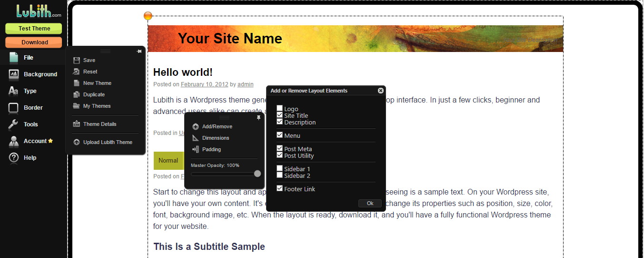Click the Normal menu tab on page

coord(168,161)
